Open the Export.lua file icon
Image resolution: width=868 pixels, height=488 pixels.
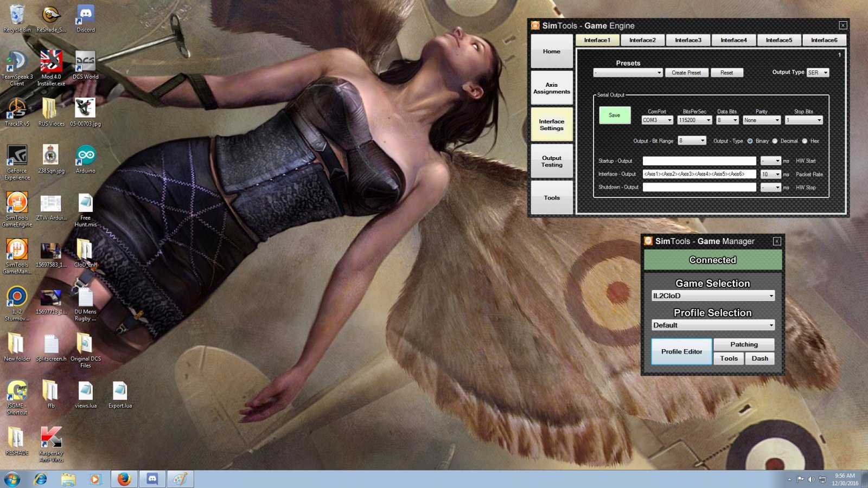pyautogui.click(x=120, y=394)
